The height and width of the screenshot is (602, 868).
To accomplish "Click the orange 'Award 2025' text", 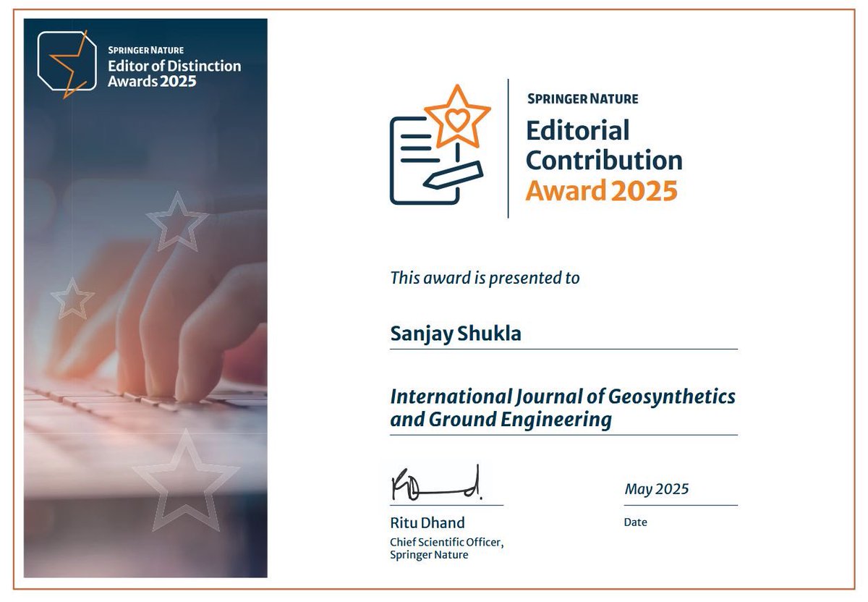I will click(x=601, y=191).
